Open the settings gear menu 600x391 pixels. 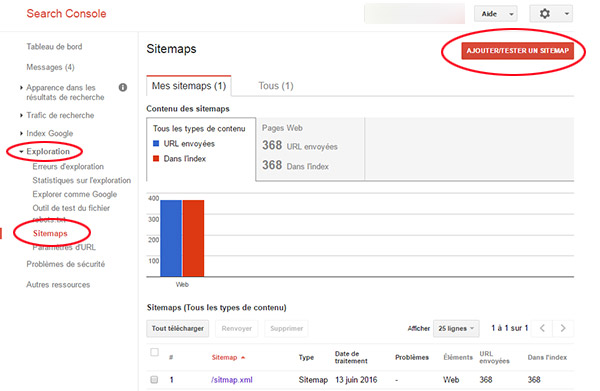[544, 14]
